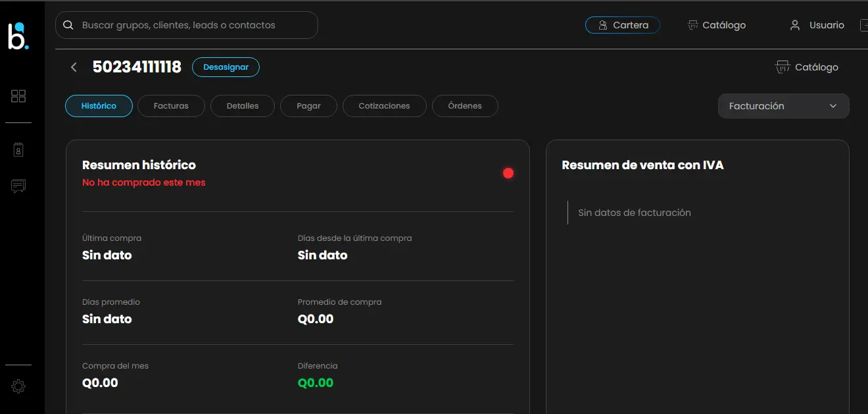Click 'No ha comprado este mes' warning
Image resolution: width=868 pixels, height=414 pixels.
click(144, 182)
